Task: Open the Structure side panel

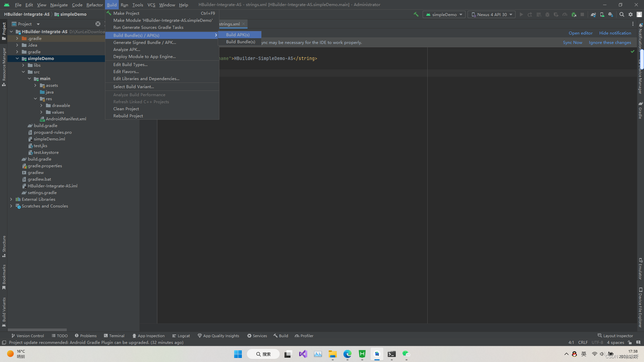Action: click(x=4, y=246)
